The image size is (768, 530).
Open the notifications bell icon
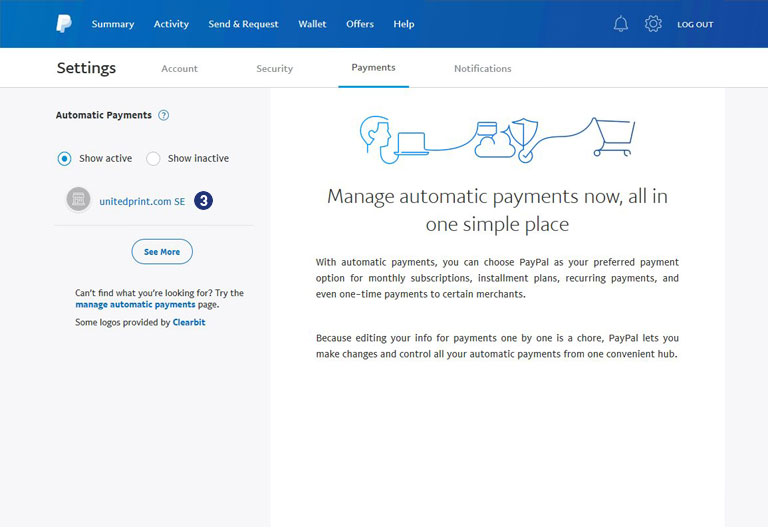[621, 24]
